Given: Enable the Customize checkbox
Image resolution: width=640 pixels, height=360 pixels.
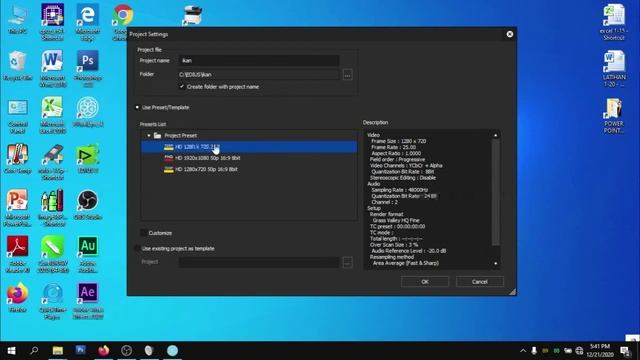Looking at the screenshot, I should (144, 233).
